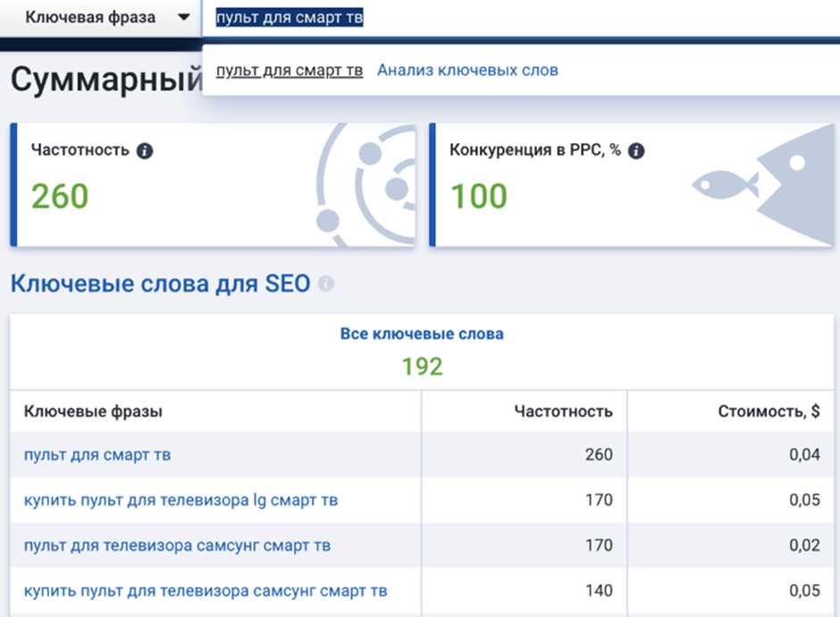The width and height of the screenshot is (840, 617).
Task: Select the "Все ключевые слова" tab
Action: pos(422,334)
